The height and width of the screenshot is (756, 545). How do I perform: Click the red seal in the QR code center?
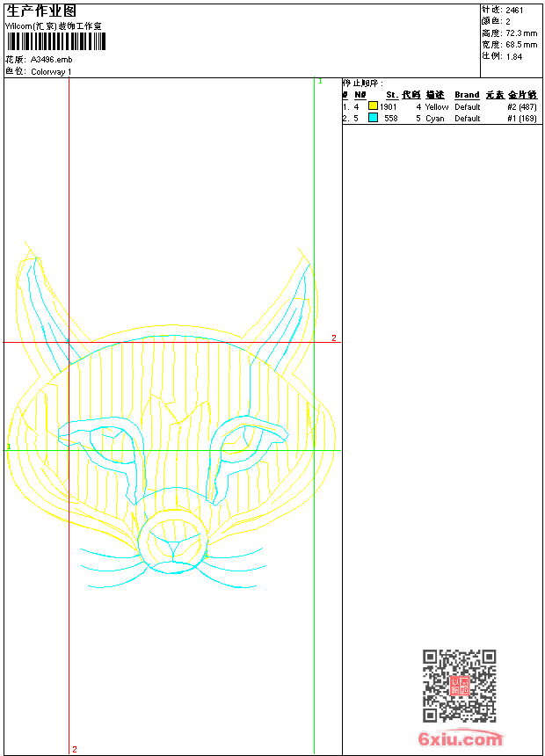[x=459, y=687]
